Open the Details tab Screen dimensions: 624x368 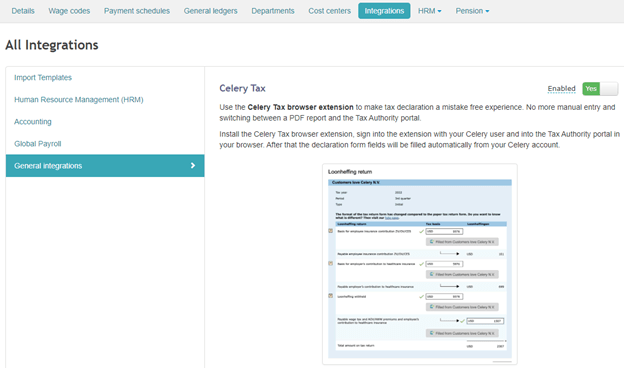(x=23, y=11)
